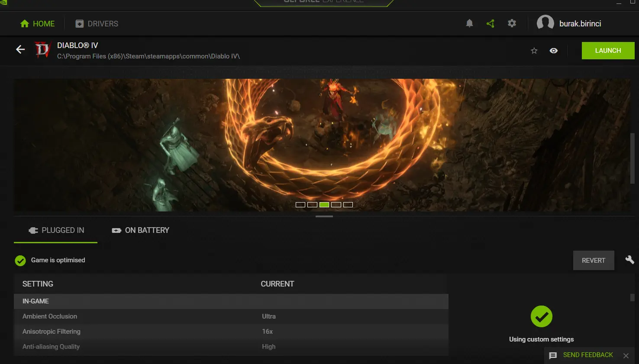Click the CURRENT column header
This screenshot has width=639, height=364.
coord(277,284)
